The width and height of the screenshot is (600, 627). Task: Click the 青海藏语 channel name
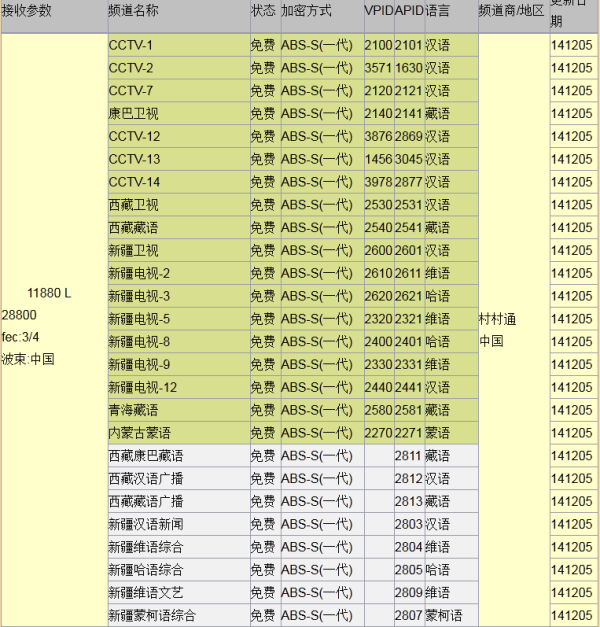[133, 410]
